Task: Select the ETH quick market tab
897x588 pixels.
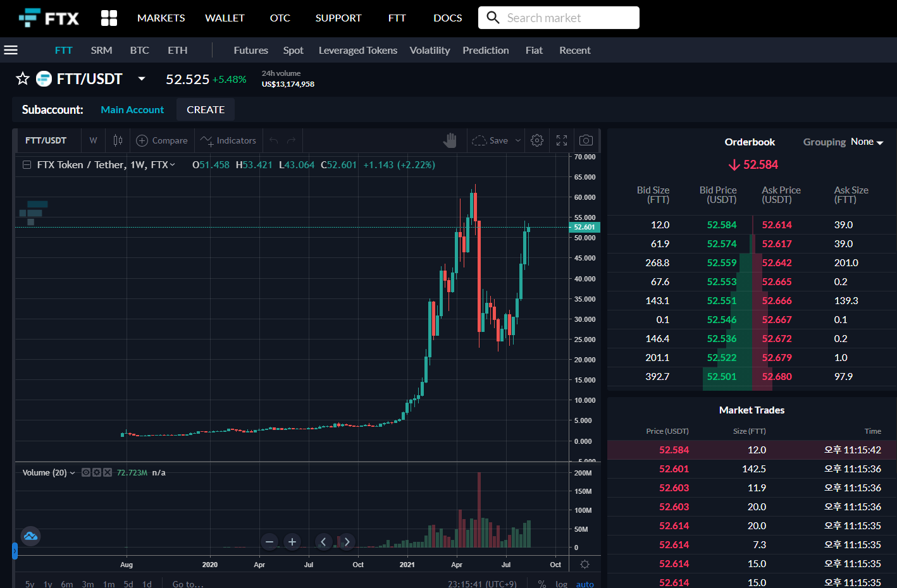Action: pyautogui.click(x=178, y=50)
